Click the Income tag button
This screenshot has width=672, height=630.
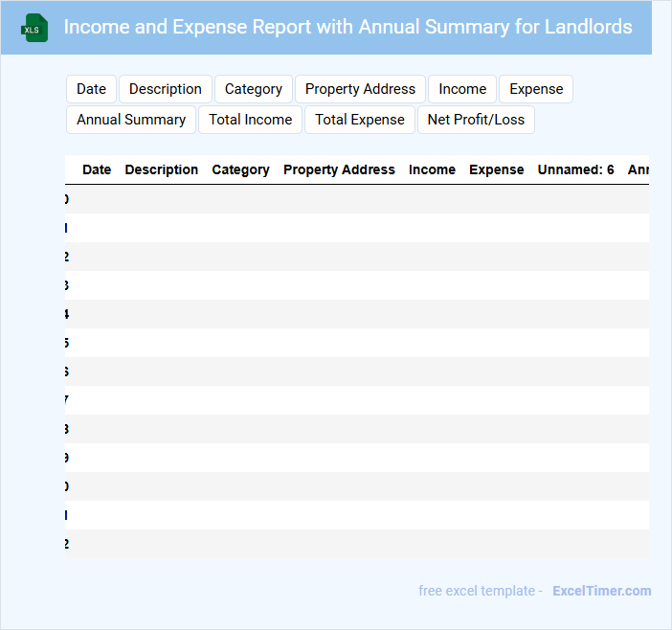(462, 89)
